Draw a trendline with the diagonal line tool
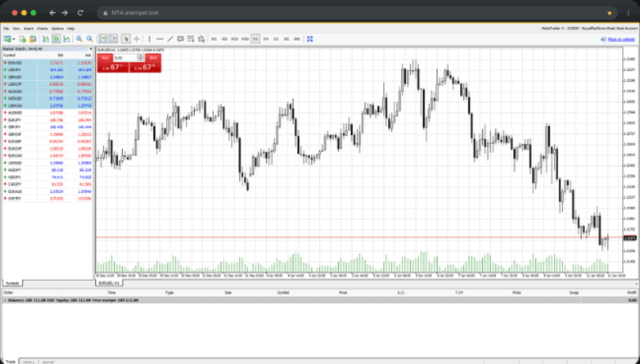 170,39
